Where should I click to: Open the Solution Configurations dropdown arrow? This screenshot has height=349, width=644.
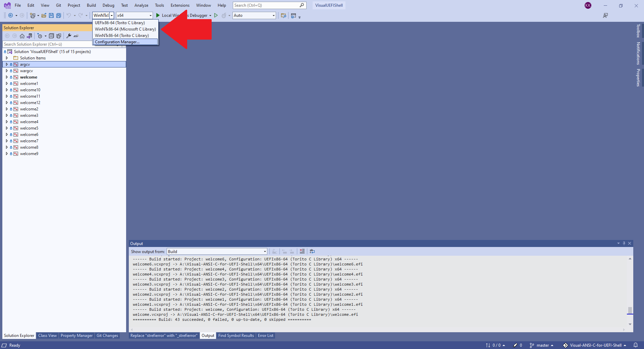point(112,15)
